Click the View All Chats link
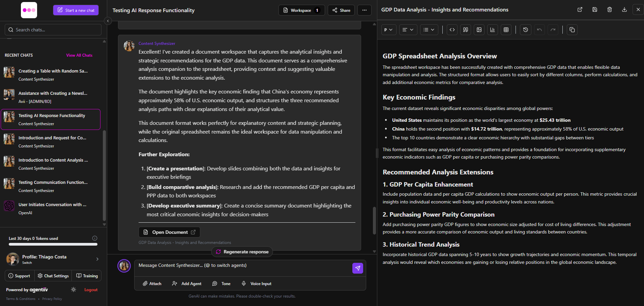Image resolution: width=644 pixels, height=306 pixels. (x=79, y=55)
